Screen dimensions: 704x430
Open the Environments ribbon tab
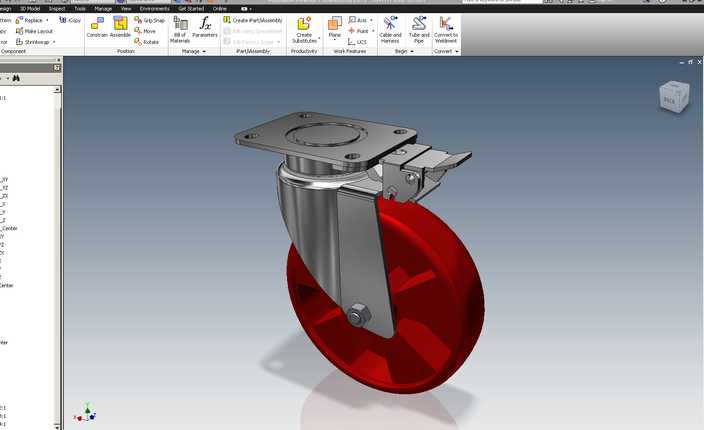point(154,9)
